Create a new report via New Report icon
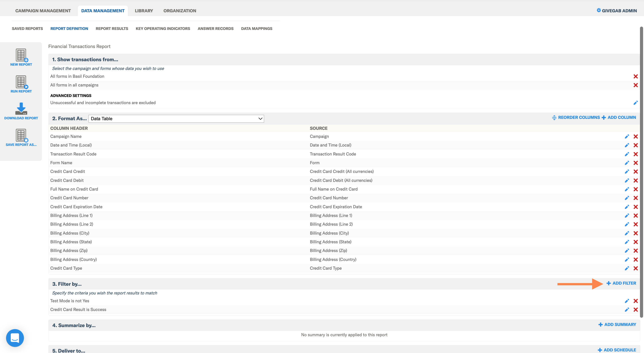This screenshot has width=644, height=353. coord(21,57)
